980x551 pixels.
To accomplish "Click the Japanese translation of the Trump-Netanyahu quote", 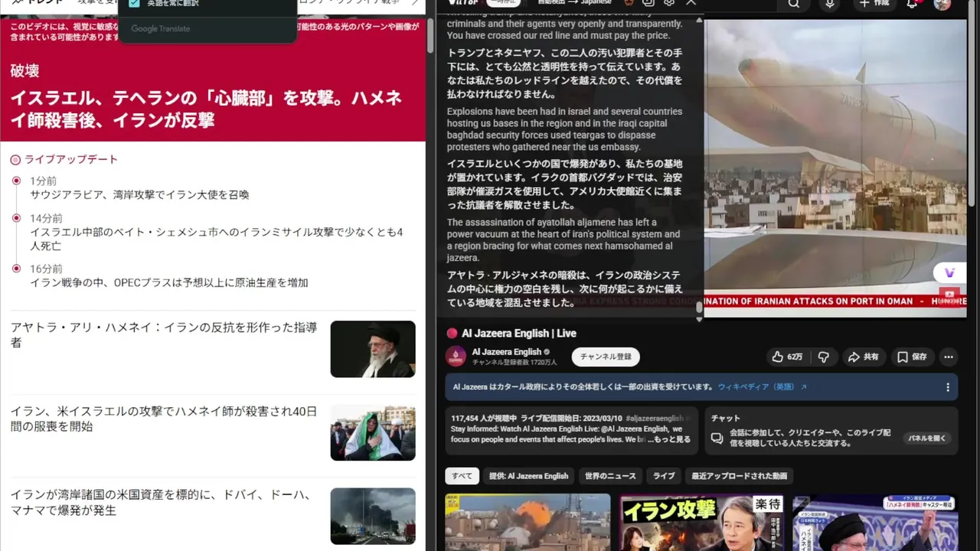I will [565, 73].
